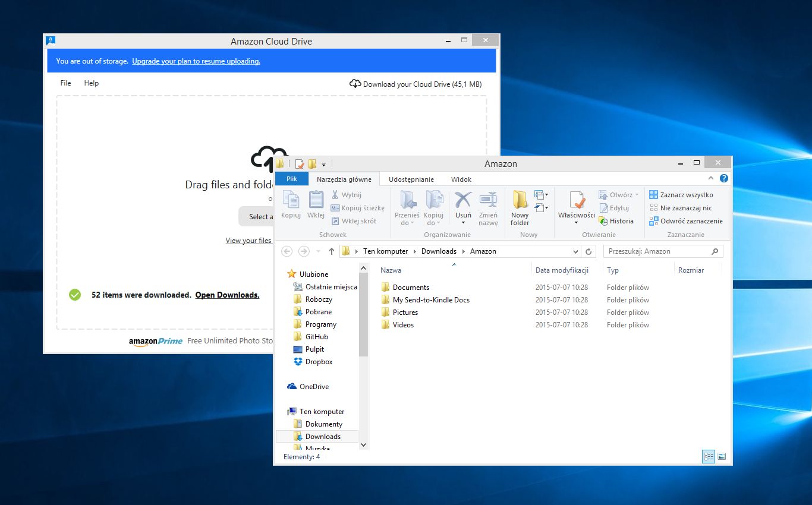Screen dimensions: 812x505
Task: Switch to details view icon in status bar
Action: coord(709,457)
